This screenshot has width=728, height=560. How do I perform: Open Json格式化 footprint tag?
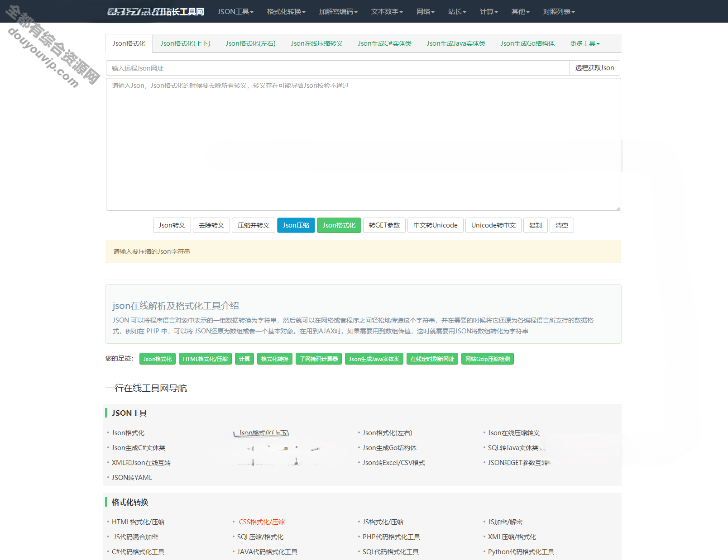(x=158, y=359)
